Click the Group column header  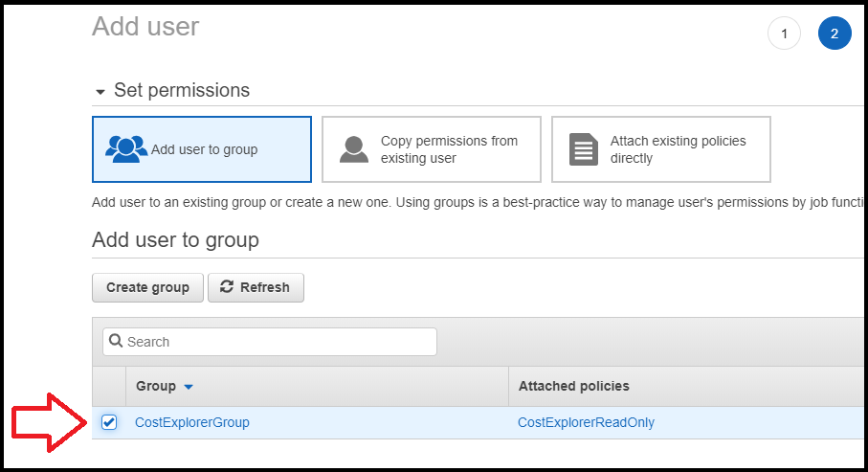tap(156, 386)
